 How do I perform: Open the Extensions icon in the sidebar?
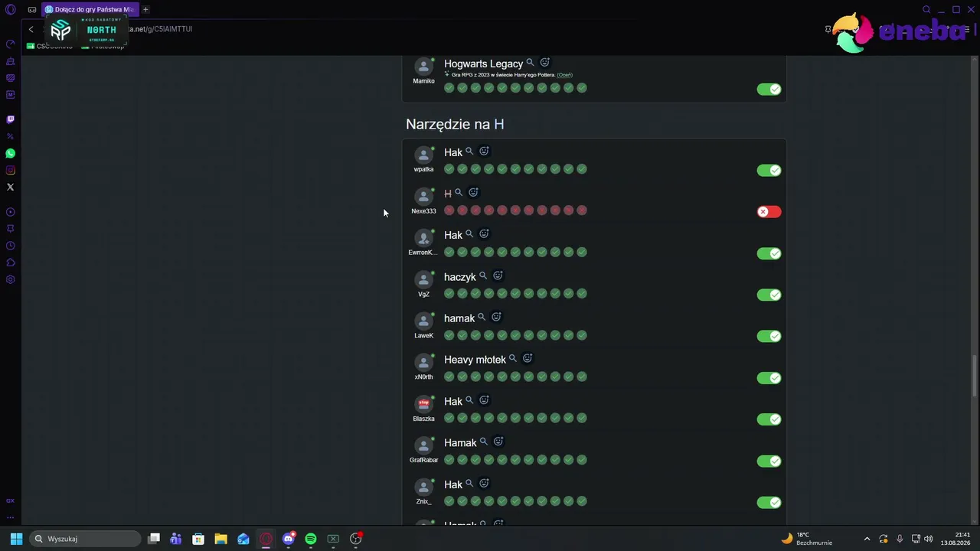(x=11, y=262)
